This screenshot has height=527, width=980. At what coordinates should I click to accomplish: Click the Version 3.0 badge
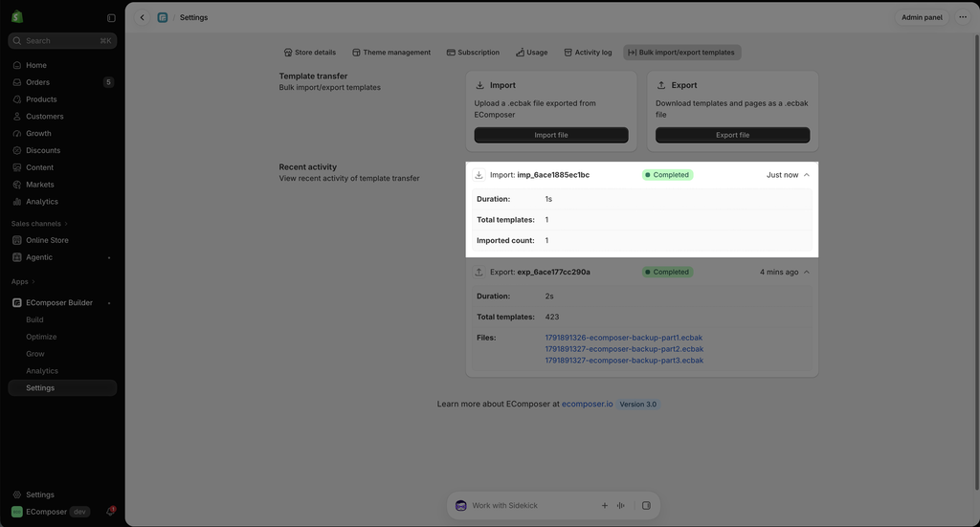tap(637, 404)
